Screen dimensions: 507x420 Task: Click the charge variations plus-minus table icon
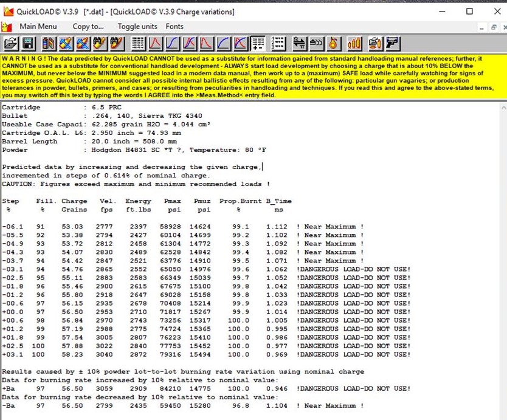pos(258,43)
